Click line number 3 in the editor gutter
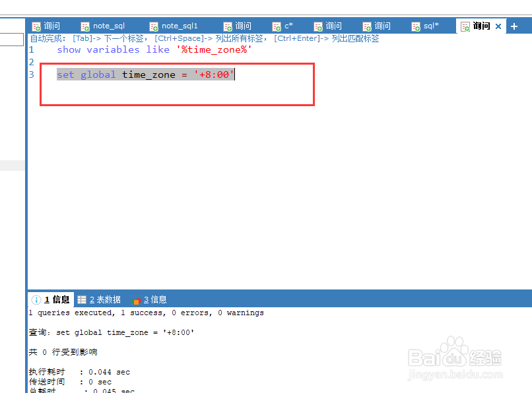The width and height of the screenshot is (532, 393). pyautogui.click(x=31, y=75)
